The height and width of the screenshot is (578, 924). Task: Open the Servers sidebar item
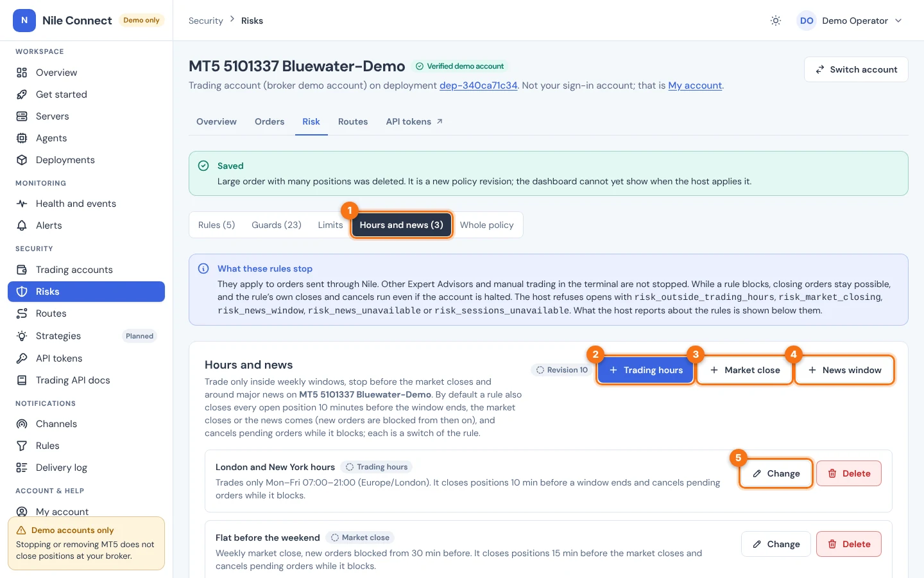pyautogui.click(x=86, y=116)
